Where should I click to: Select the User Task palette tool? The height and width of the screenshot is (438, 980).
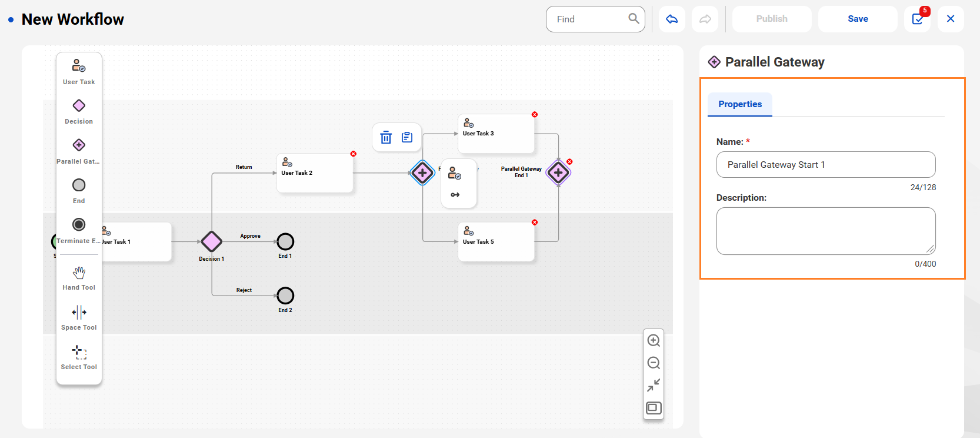coord(79,72)
